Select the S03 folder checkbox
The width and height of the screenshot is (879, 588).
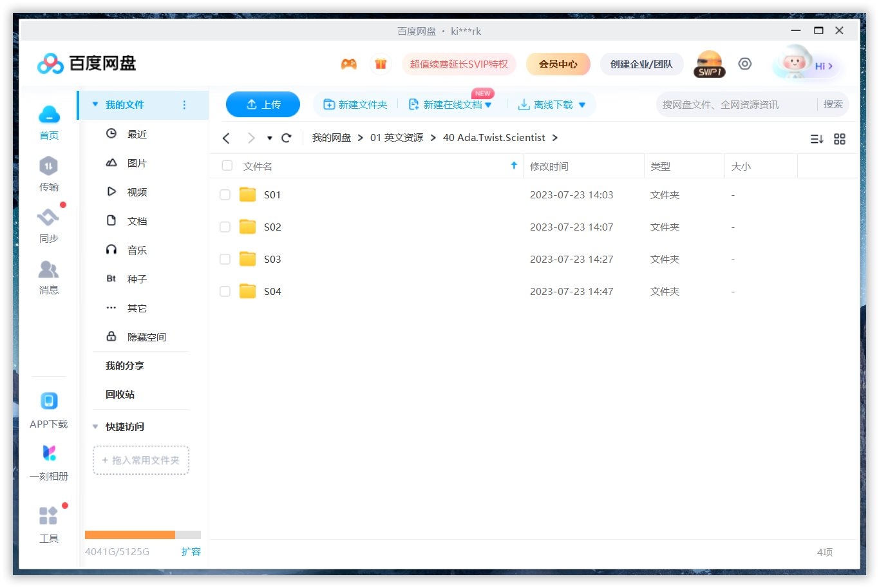coord(225,259)
